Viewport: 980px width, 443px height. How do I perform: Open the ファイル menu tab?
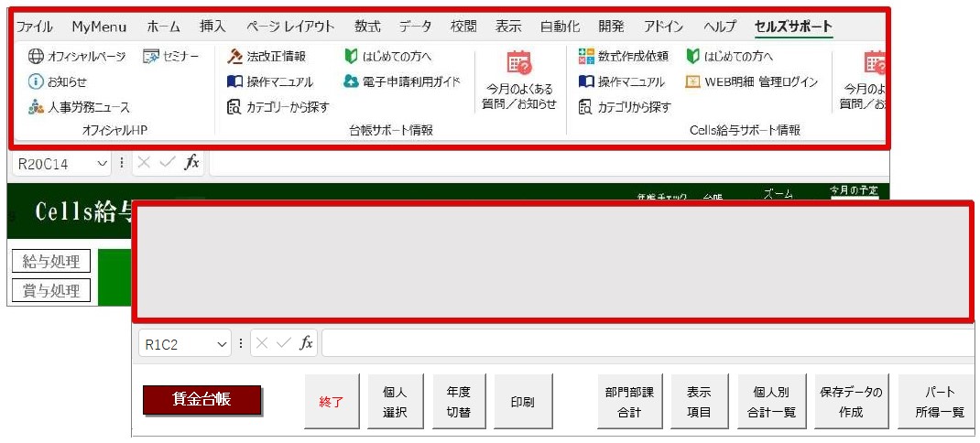pos(35,27)
